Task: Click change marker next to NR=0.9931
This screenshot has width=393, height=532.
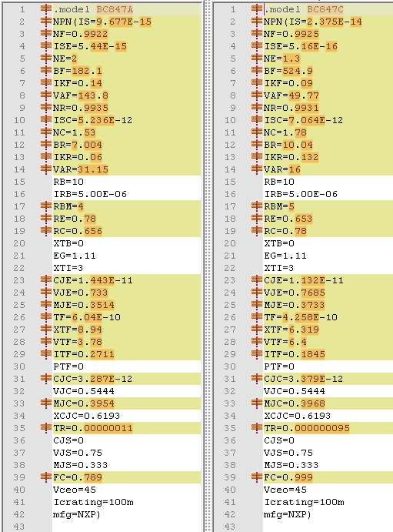Action: (x=257, y=108)
